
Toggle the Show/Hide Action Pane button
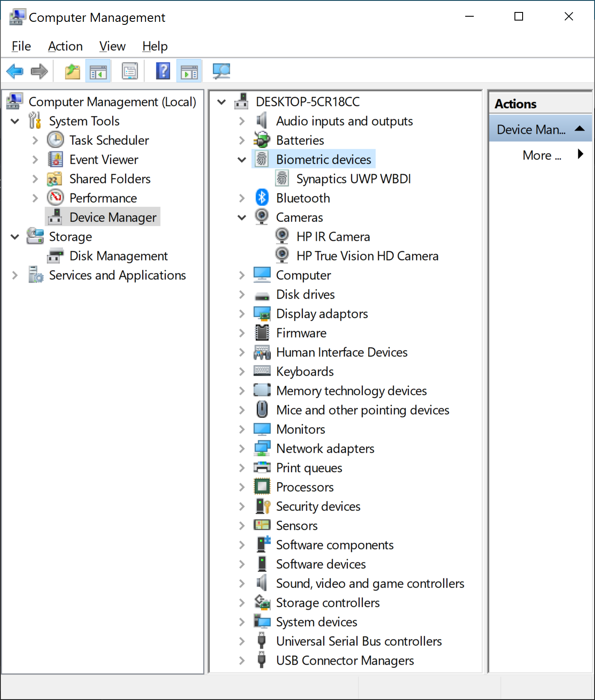point(189,71)
